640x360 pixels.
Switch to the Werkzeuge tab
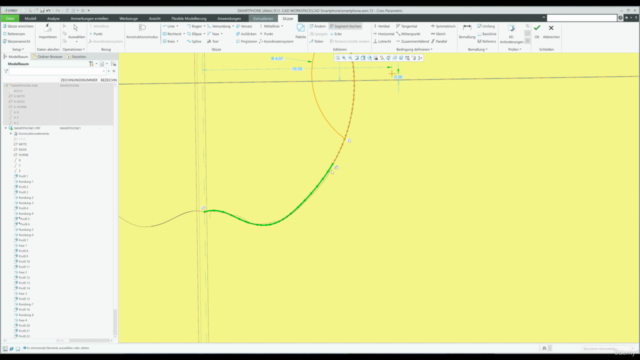pos(128,18)
